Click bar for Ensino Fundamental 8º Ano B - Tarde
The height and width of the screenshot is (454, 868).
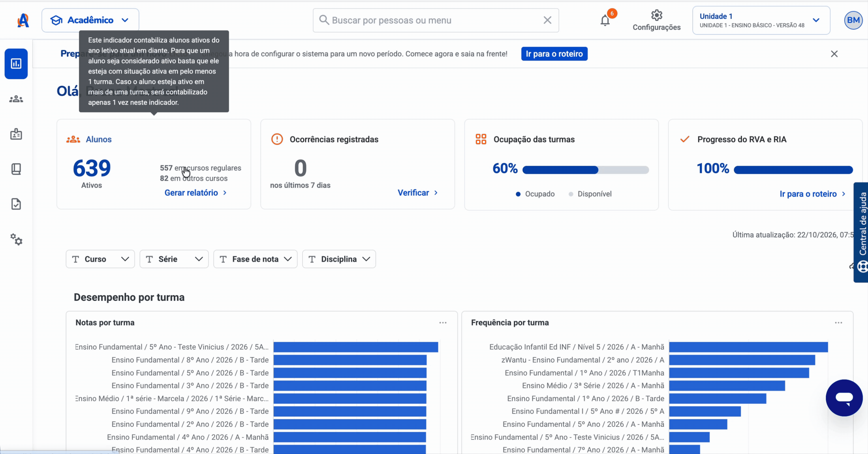point(350,360)
